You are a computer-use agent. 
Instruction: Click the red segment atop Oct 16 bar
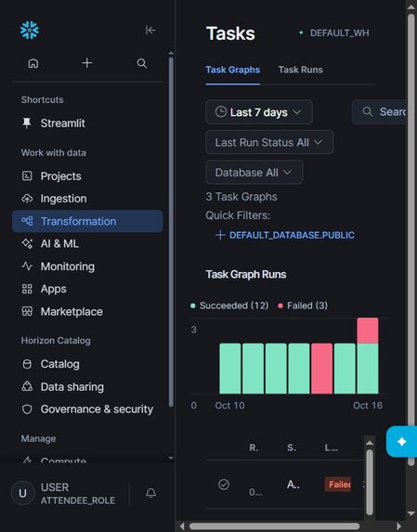pyautogui.click(x=368, y=331)
